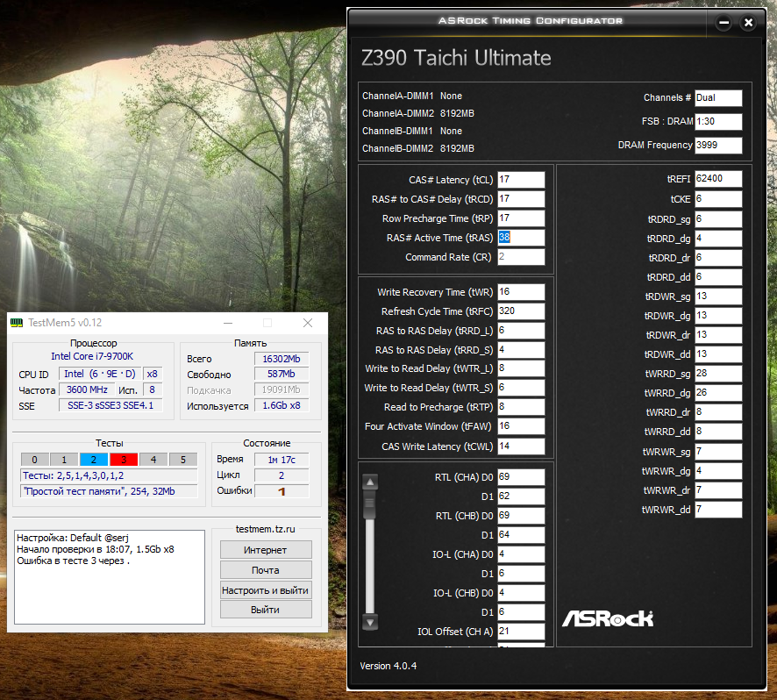Click the Выйти button
Screen dimensions: 777x700
point(266,610)
